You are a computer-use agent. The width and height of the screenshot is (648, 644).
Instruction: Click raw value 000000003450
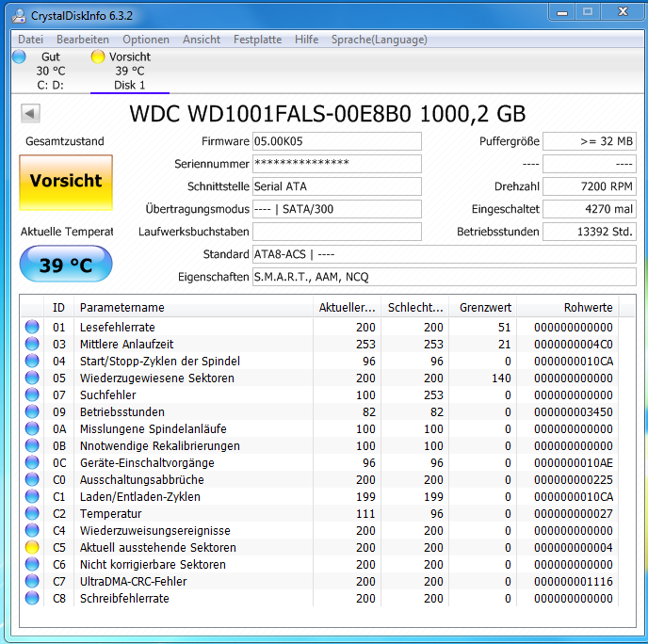pyautogui.click(x=574, y=411)
